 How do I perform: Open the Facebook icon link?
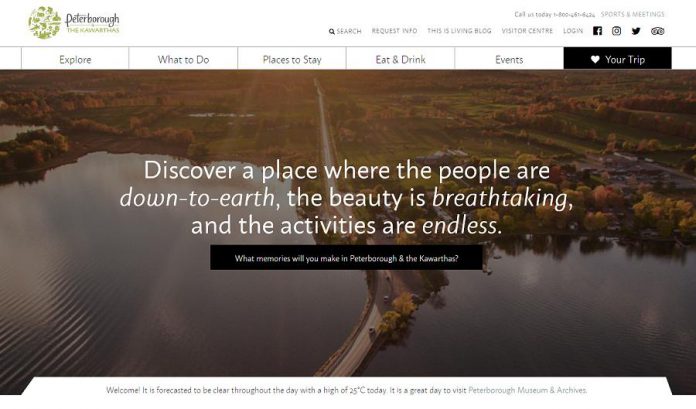coord(597,31)
